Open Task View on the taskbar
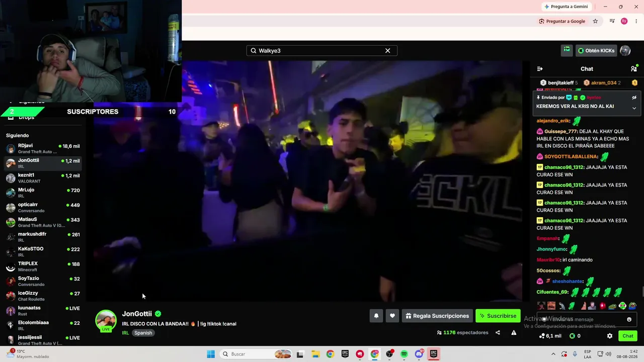This screenshot has height=362, width=644. point(300,354)
